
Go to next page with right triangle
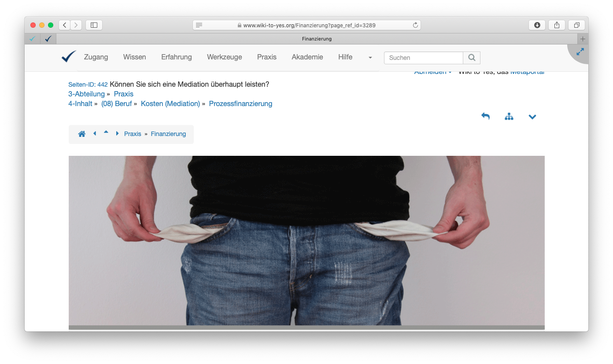(117, 133)
